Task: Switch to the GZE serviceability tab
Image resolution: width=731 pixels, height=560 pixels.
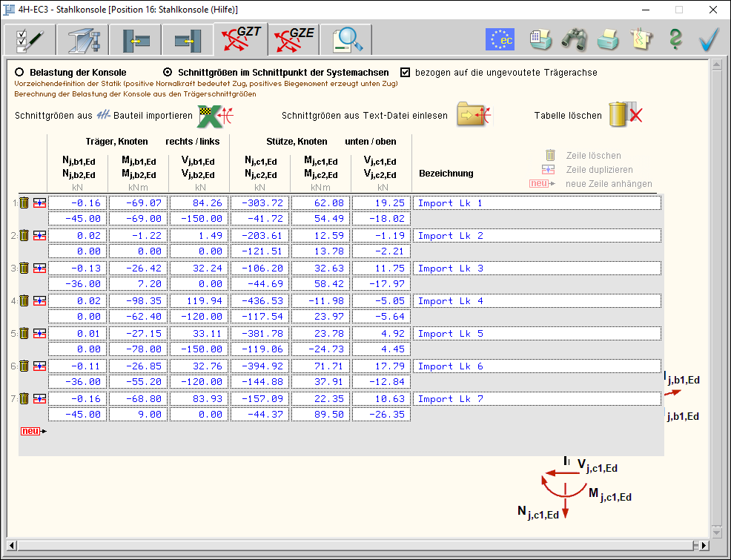Action: (293, 39)
